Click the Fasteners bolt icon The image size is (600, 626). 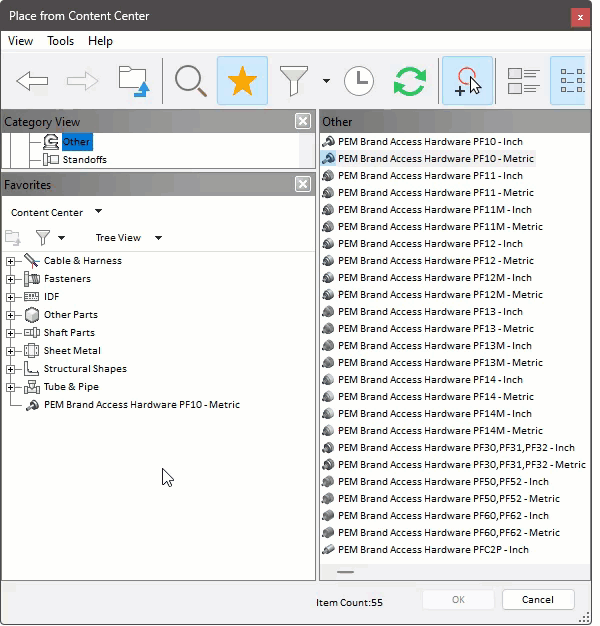pyautogui.click(x=32, y=279)
